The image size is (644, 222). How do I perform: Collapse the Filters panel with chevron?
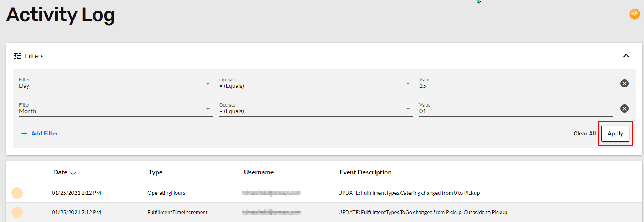click(626, 56)
